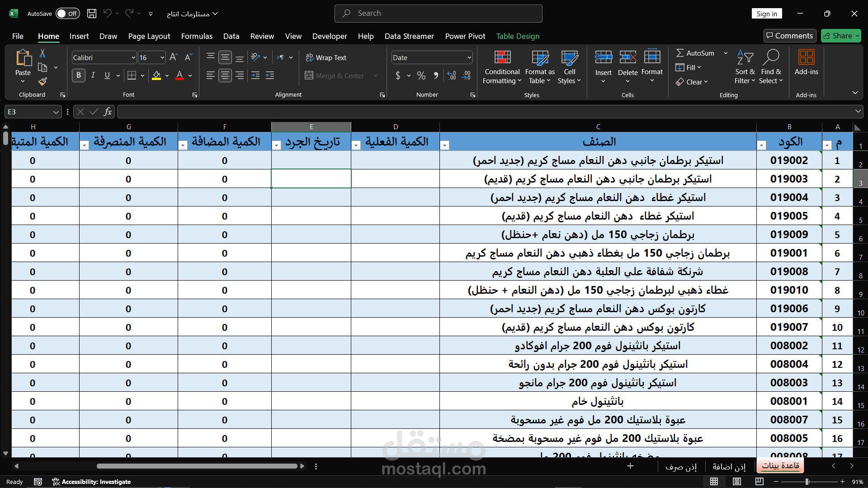Click the Sign in button
Screen dimensions: 868x488
coord(767,14)
